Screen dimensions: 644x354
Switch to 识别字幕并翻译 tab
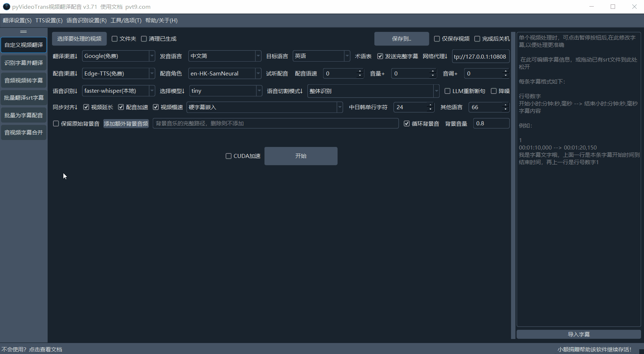[24, 63]
